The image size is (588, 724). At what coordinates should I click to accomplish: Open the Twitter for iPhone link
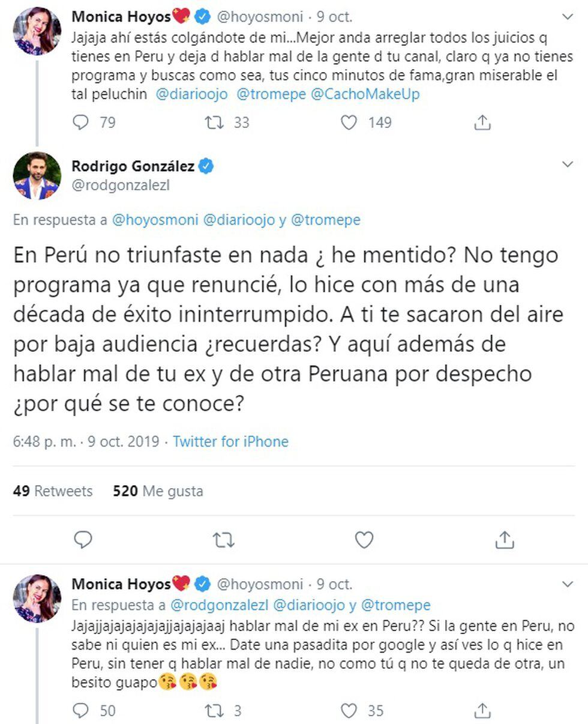tap(230, 442)
